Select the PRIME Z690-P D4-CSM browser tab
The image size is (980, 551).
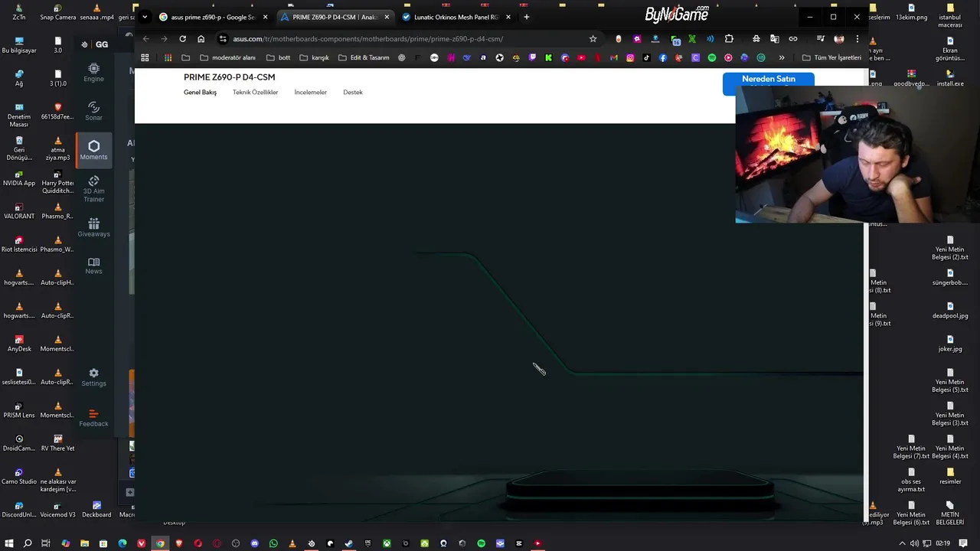[x=335, y=17]
